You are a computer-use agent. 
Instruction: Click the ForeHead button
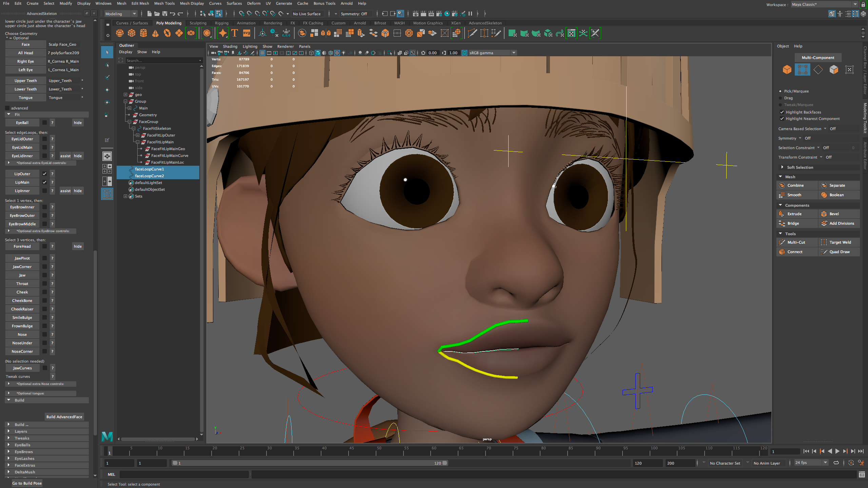[22, 246]
